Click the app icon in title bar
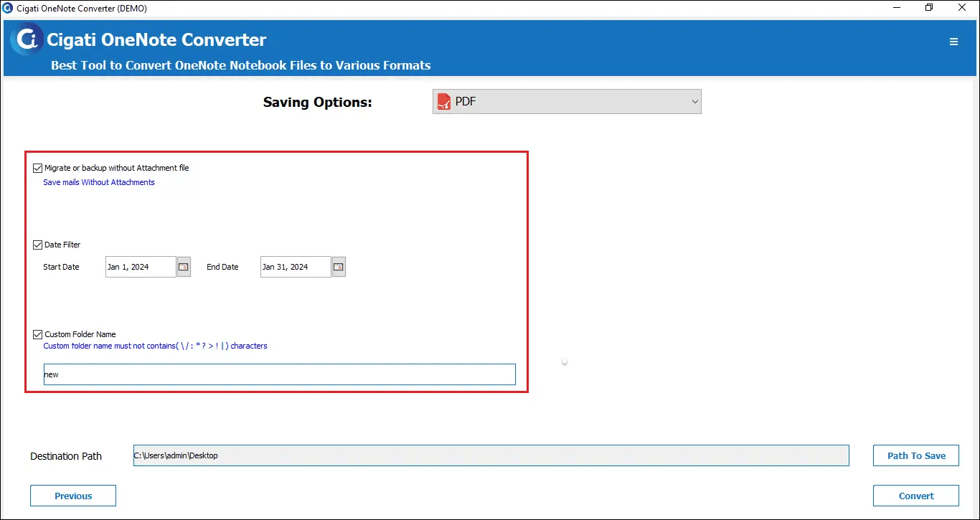 pos(8,7)
